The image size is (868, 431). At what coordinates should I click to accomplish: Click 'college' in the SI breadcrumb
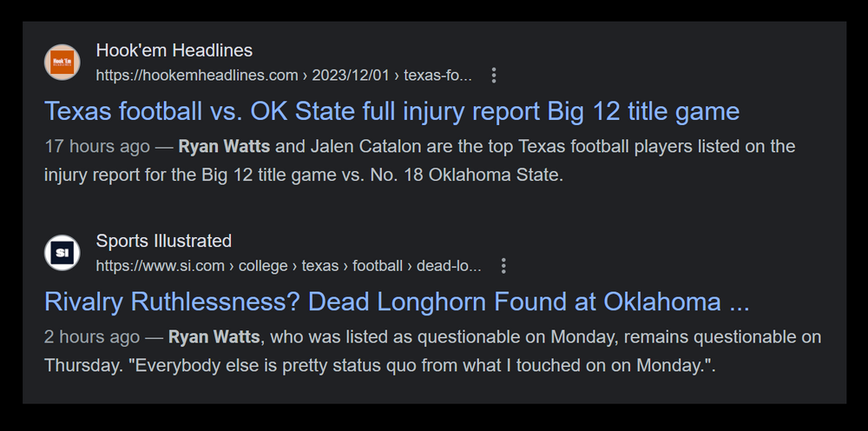pyautogui.click(x=263, y=266)
